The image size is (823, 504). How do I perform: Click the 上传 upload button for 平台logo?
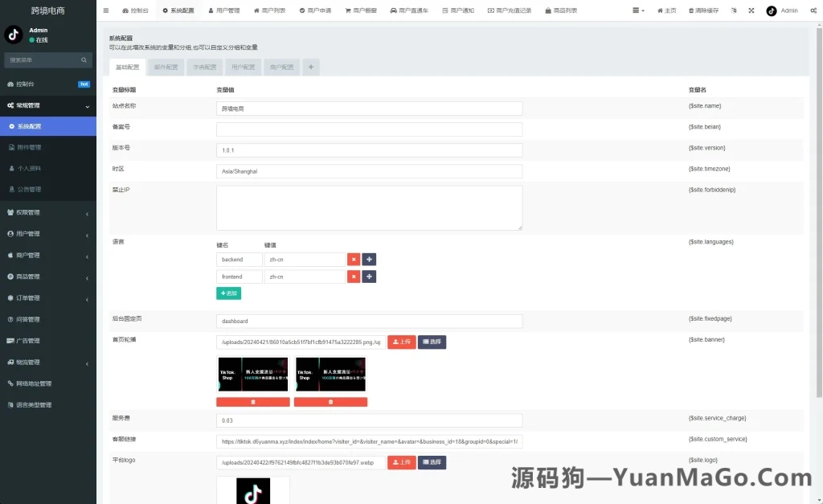coord(402,461)
